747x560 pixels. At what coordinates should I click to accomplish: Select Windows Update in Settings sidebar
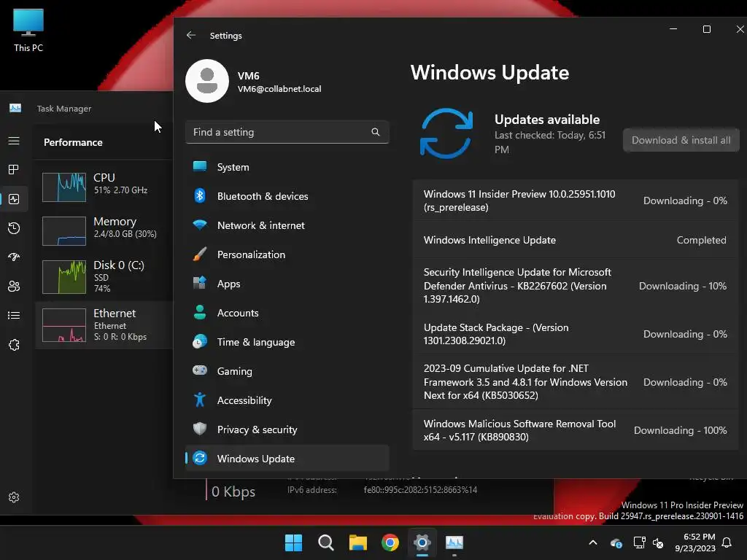(287, 459)
